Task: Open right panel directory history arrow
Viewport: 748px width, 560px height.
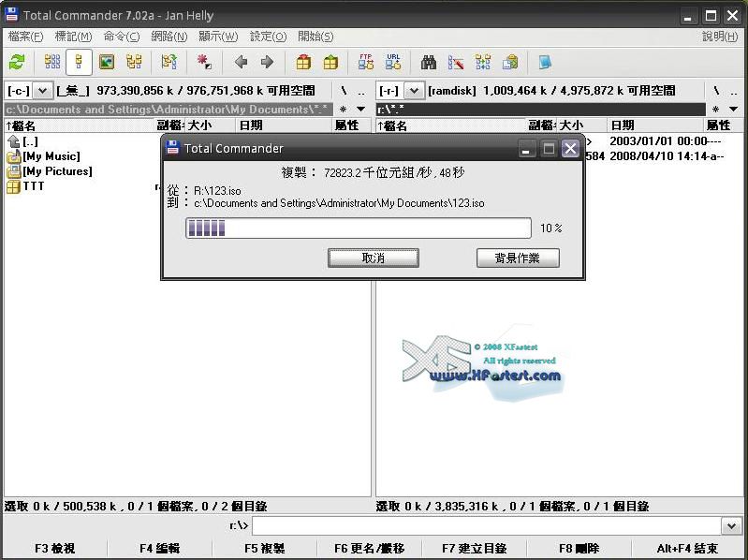Action: (734, 110)
